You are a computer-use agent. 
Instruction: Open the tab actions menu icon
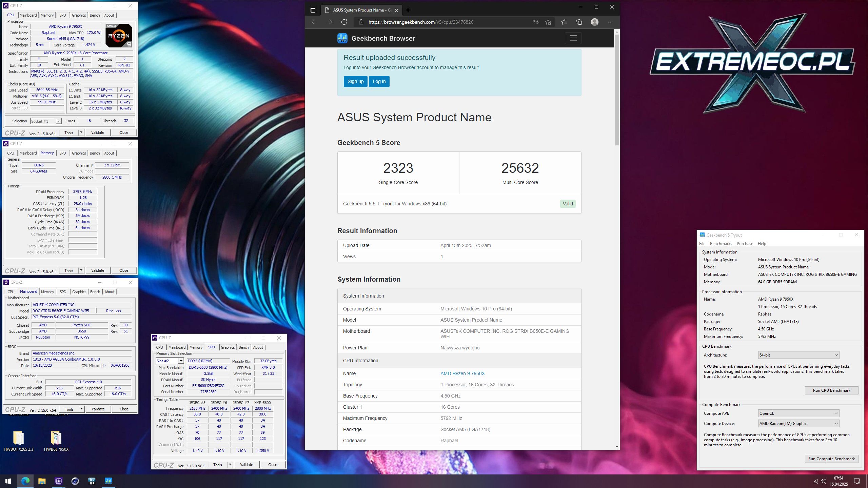pos(313,10)
